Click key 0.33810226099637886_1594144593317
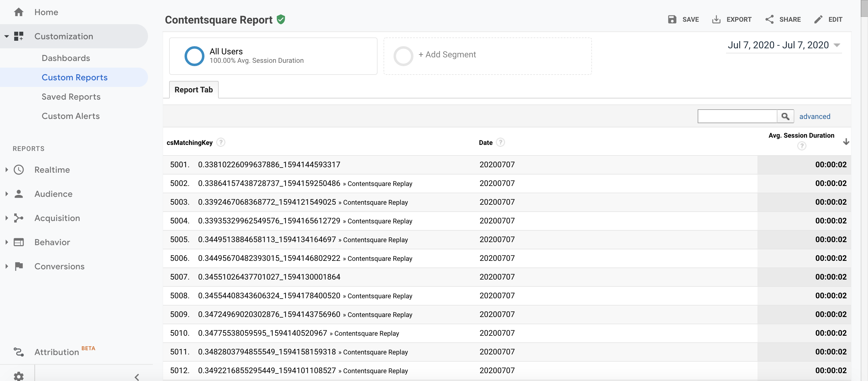The width and height of the screenshot is (868, 381). click(x=269, y=165)
